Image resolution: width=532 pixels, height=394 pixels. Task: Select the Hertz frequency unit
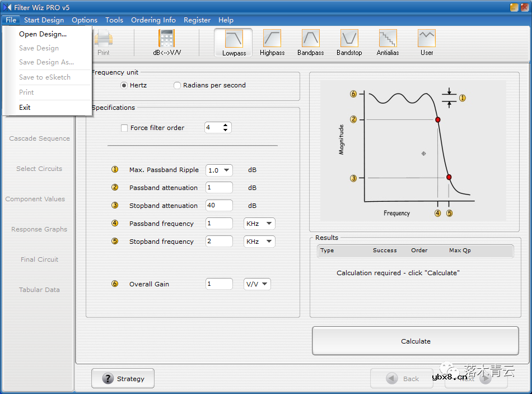[x=124, y=85]
